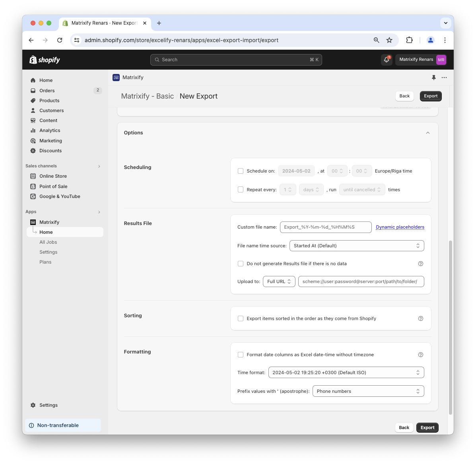
Task: Open browser extensions puzzle icon
Action: [x=409, y=40]
